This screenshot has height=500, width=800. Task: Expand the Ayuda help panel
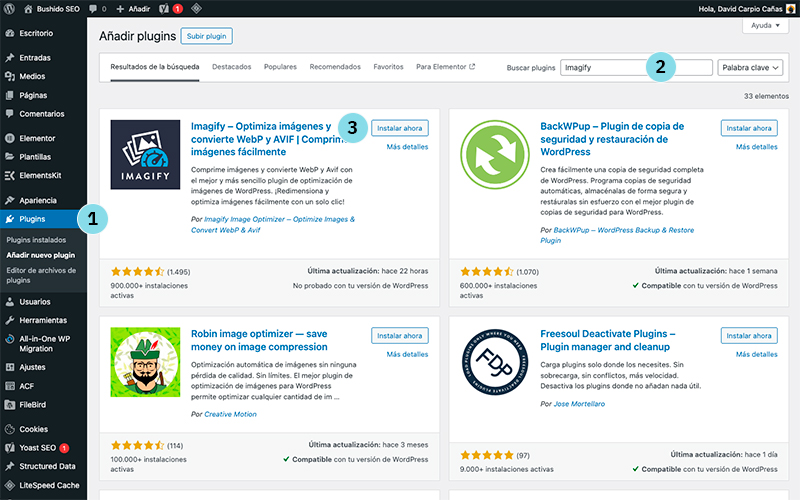(765, 26)
